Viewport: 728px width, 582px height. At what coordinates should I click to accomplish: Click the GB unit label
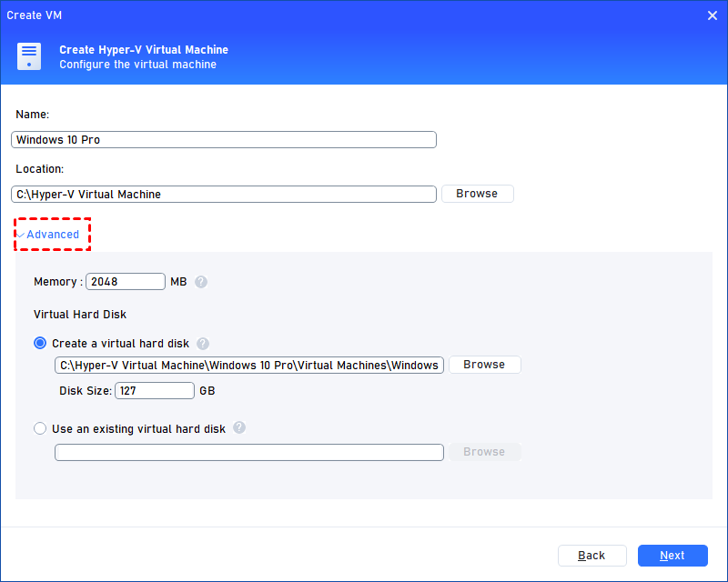[207, 391]
